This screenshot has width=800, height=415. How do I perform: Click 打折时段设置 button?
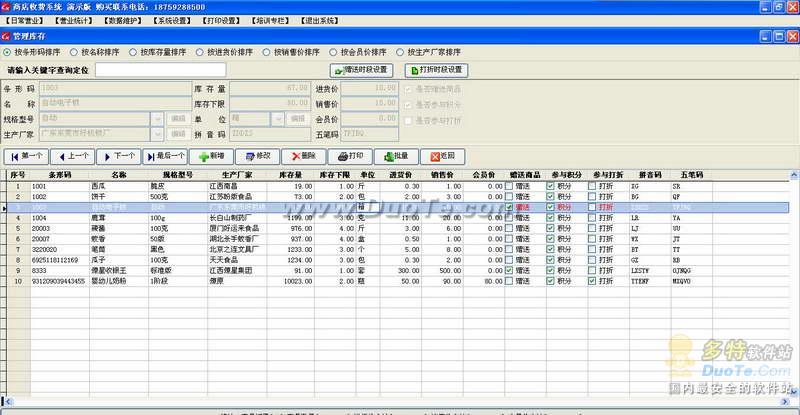click(436, 70)
